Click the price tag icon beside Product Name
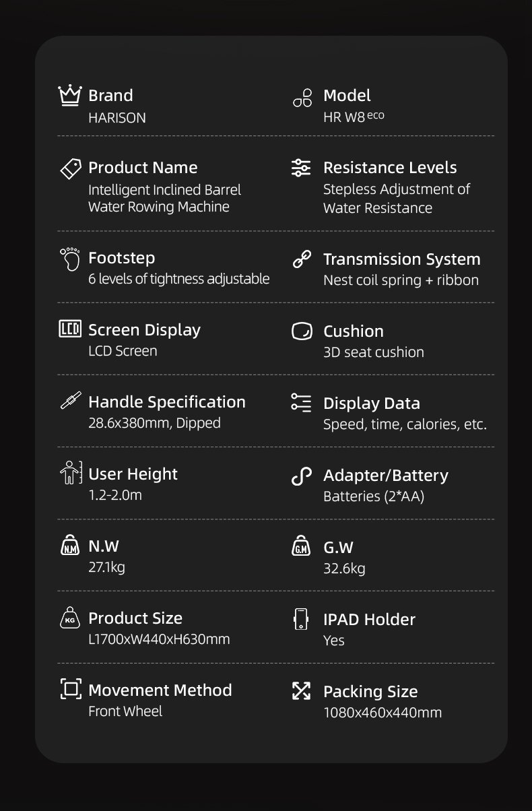The width and height of the screenshot is (532, 811). pyautogui.click(x=70, y=168)
